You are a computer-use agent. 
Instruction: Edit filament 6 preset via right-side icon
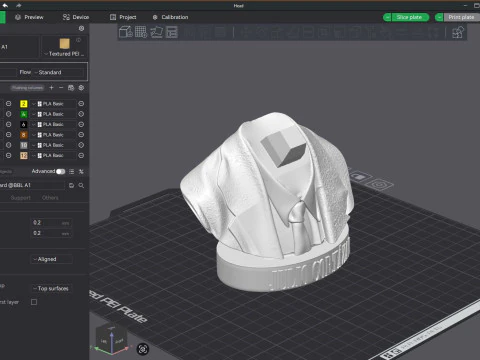(x=81, y=124)
